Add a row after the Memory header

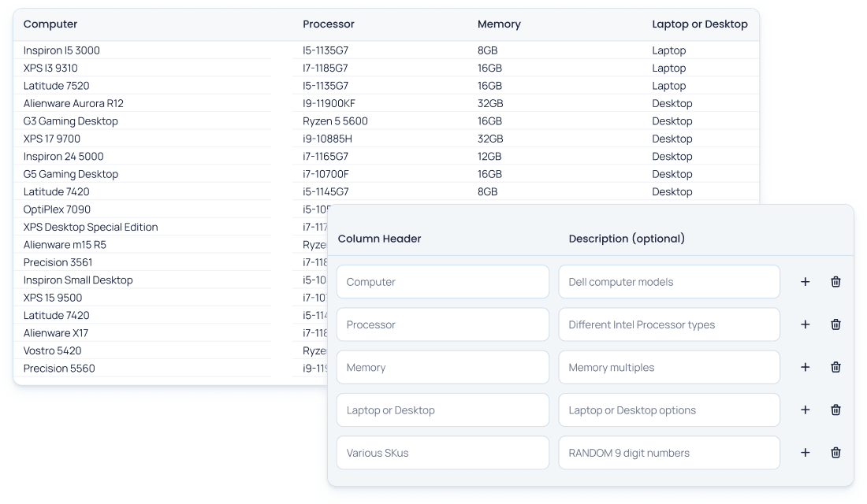(x=805, y=367)
